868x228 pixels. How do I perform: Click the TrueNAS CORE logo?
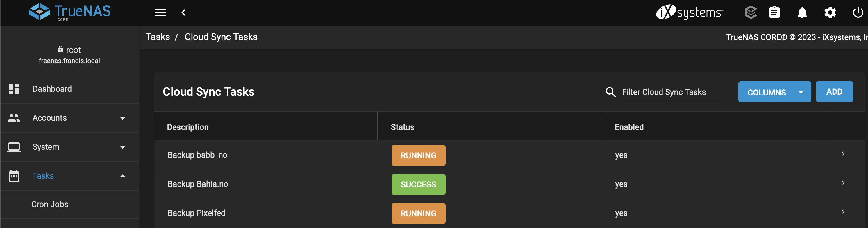coord(70,12)
